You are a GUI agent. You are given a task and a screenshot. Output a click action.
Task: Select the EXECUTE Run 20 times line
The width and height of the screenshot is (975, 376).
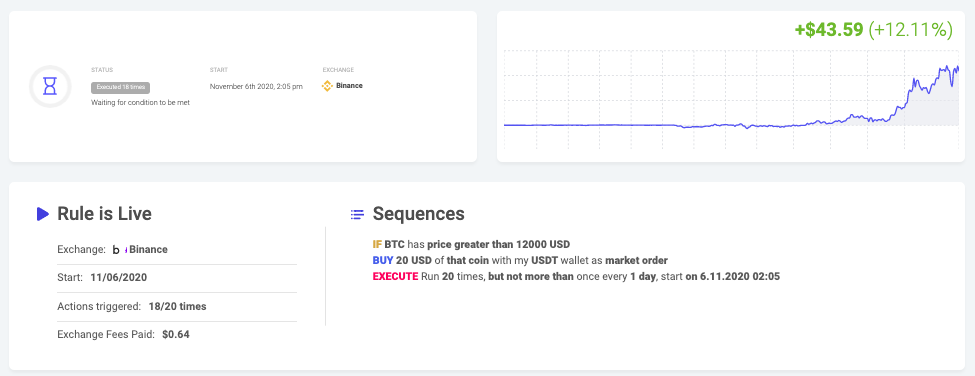[x=576, y=277]
